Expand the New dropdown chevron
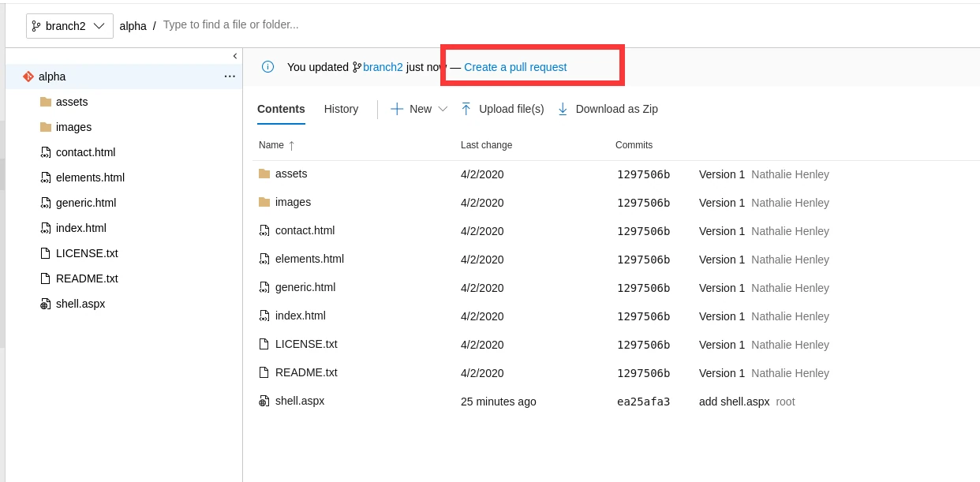 pyautogui.click(x=443, y=109)
